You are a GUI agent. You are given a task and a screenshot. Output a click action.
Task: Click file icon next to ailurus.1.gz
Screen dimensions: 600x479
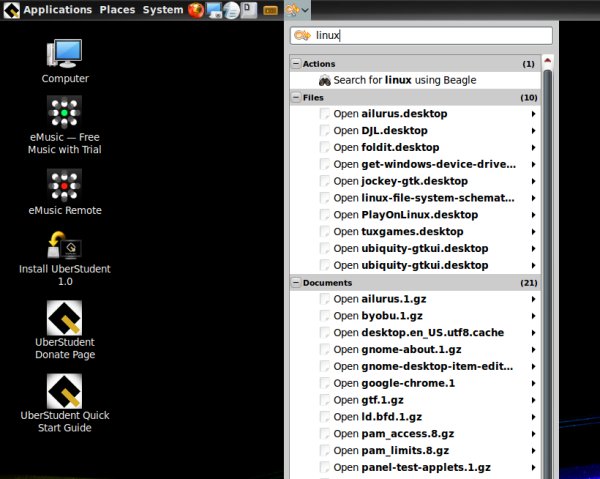pyautogui.click(x=324, y=299)
